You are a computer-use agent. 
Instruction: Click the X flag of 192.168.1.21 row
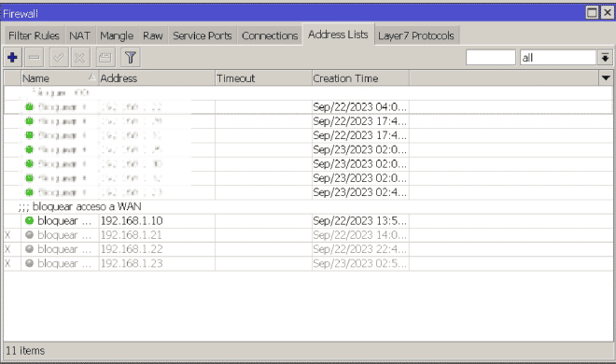tap(7, 235)
